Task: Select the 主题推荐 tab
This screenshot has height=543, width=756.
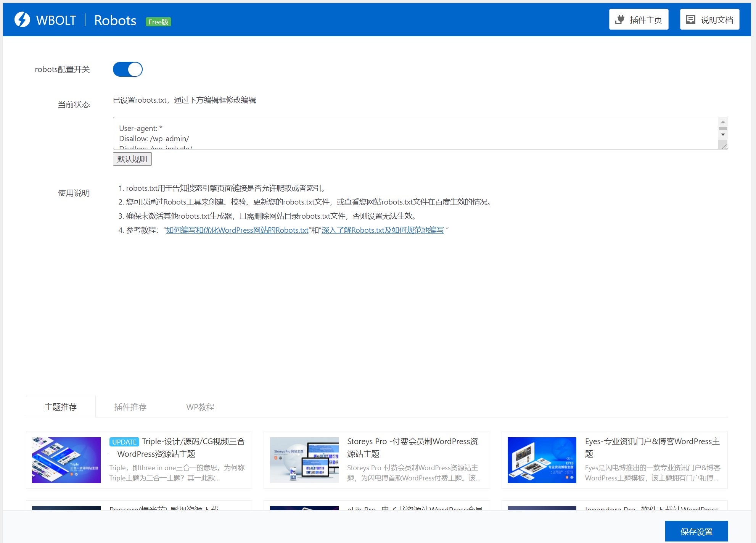Action: (61, 407)
